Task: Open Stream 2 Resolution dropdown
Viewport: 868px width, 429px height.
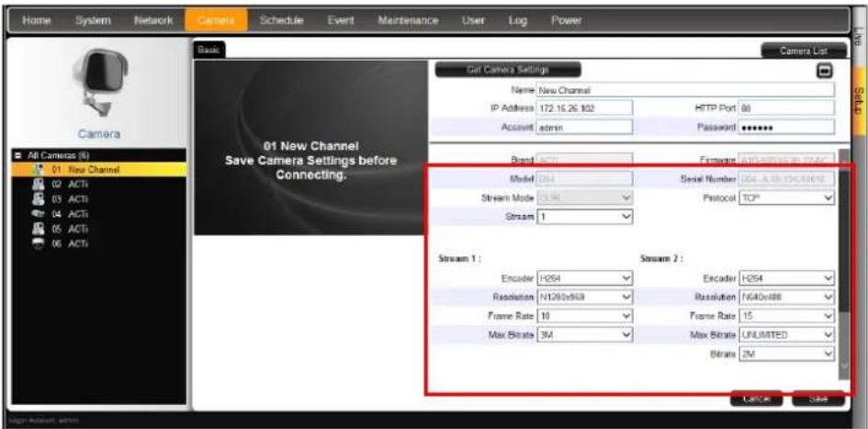Action: coord(786,298)
